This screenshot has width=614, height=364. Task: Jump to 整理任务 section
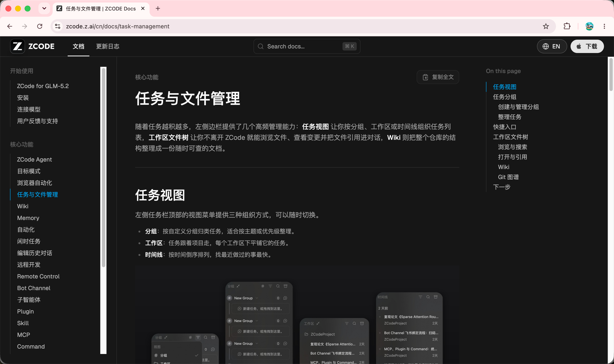pyautogui.click(x=509, y=117)
